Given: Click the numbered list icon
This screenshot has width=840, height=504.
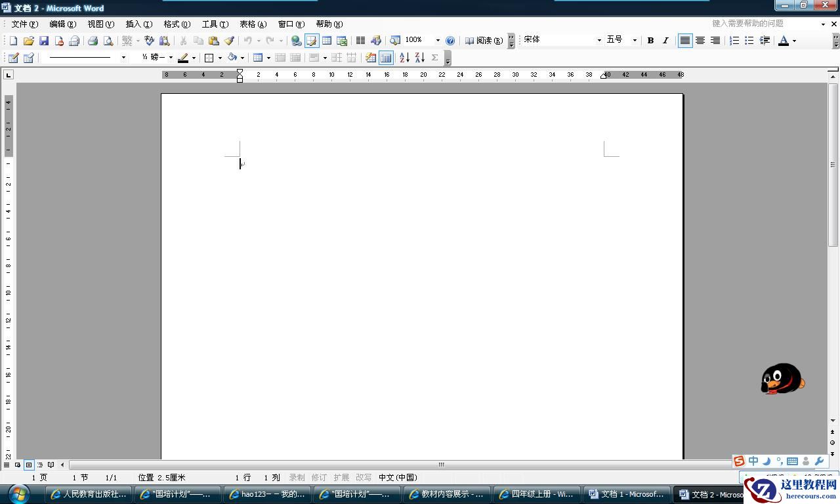Looking at the screenshot, I should pos(734,41).
